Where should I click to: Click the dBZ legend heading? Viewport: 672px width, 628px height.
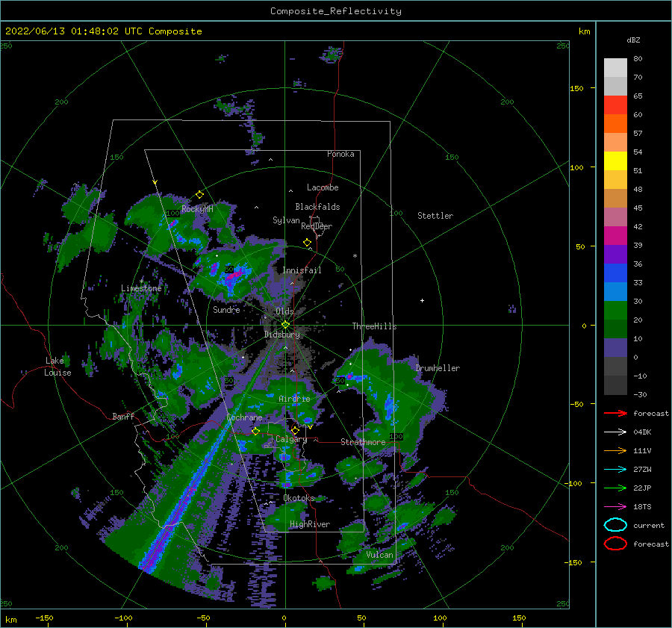pos(633,40)
